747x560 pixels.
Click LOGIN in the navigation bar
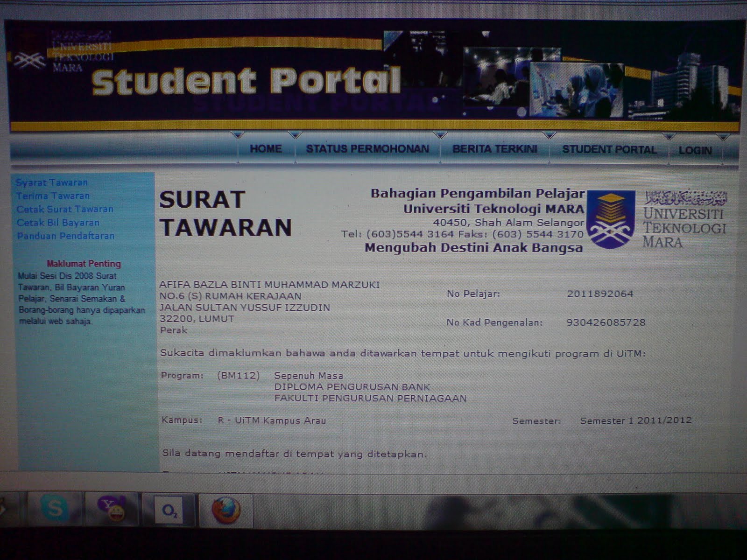(x=695, y=150)
